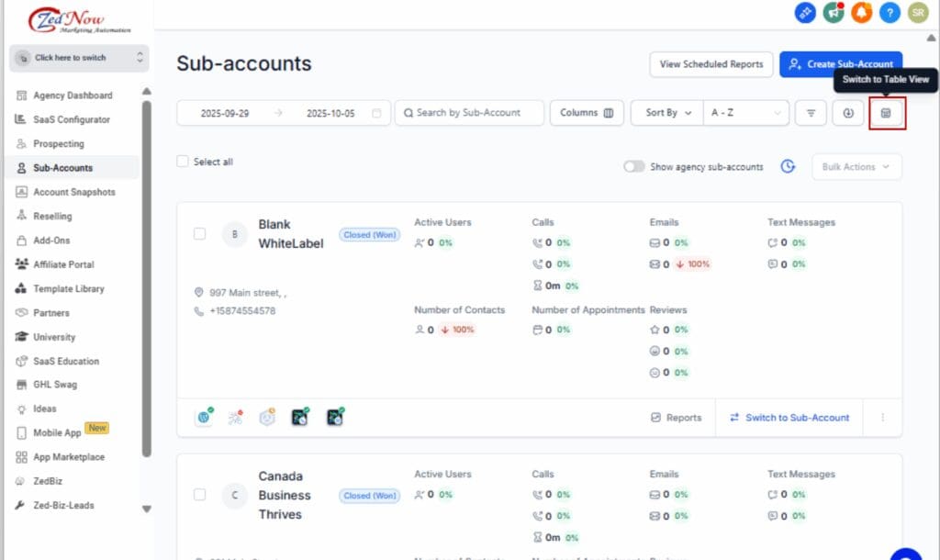Open three-dot menu on Blank WhiteLabel card
This screenshot has width=940, height=560.
click(883, 418)
